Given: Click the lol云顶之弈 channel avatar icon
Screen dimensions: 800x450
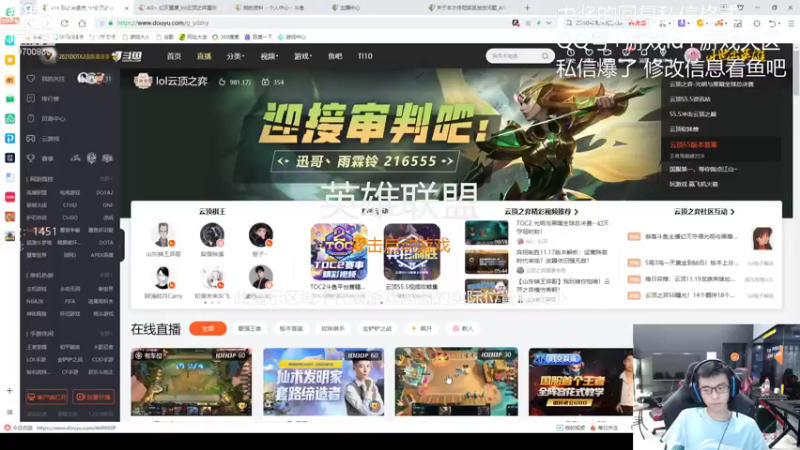Looking at the screenshot, I should (x=143, y=81).
